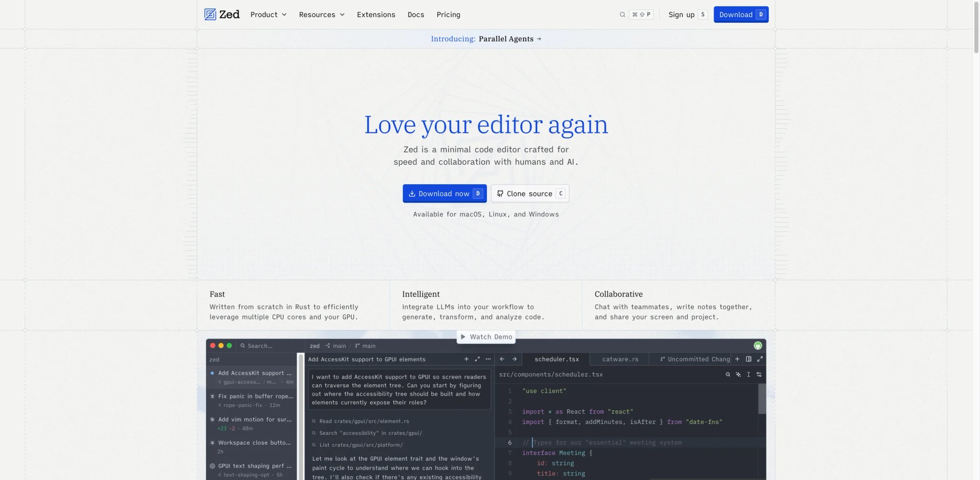Open the Extensions page
The height and width of the screenshot is (480, 980).
pos(376,14)
